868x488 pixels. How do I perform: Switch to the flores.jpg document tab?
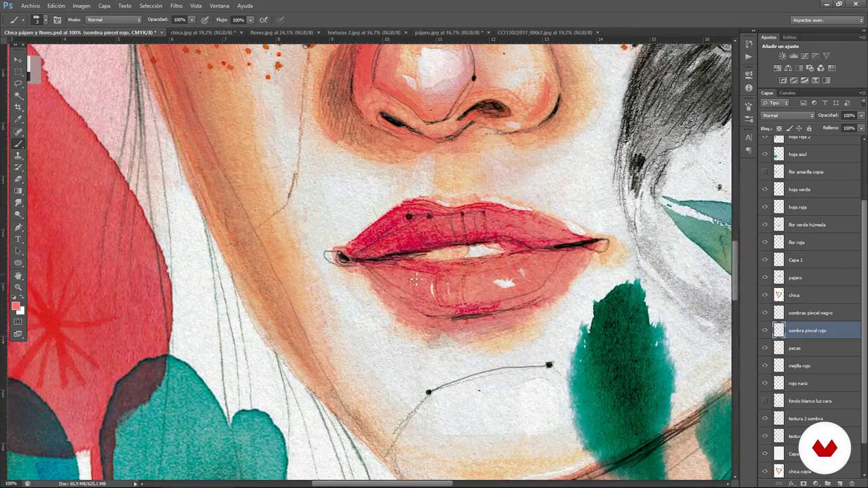tap(281, 32)
